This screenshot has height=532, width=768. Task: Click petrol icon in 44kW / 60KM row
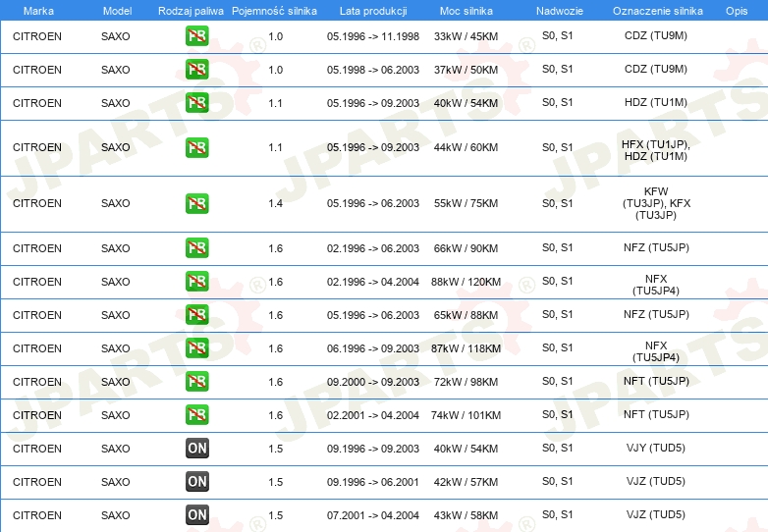tap(196, 148)
